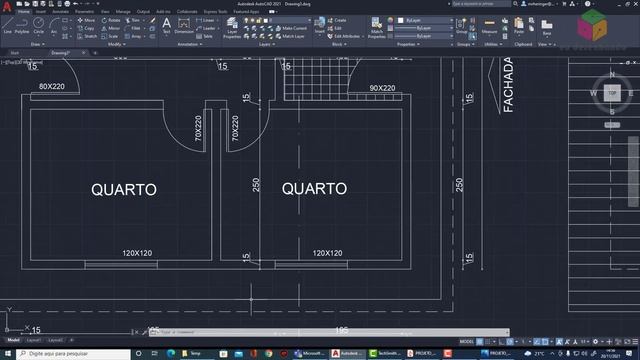Open the Manage ribbon tab
The height and width of the screenshot is (360, 640).
pos(123,11)
